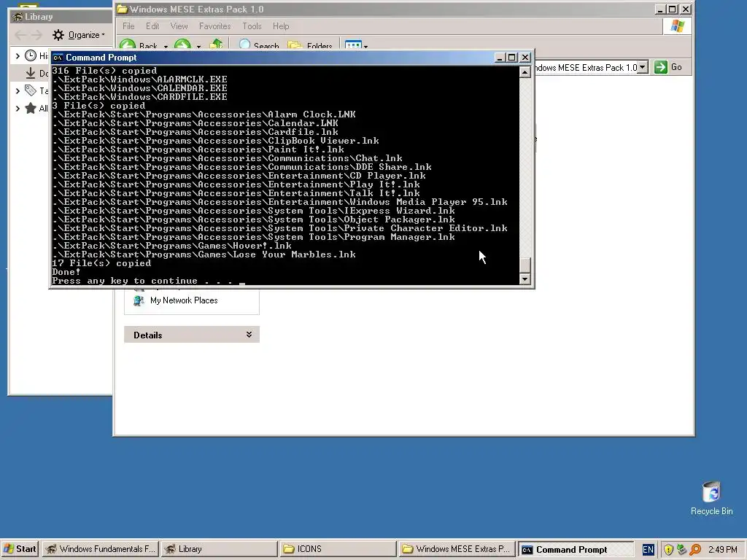
Task: Click the orange magnifier tray icon
Action: pyautogui.click(x=695, y=550)
